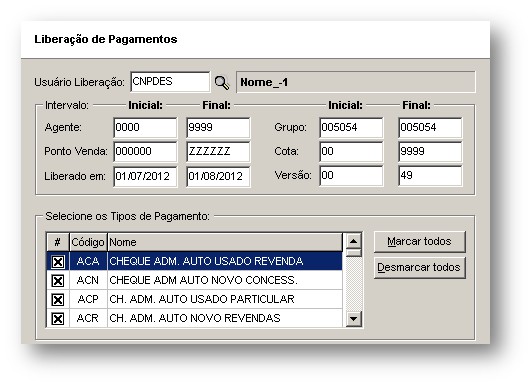Click the # column header
Image resolution: width=532 pixels, height=386 pixels.
(x=58, y=242)
